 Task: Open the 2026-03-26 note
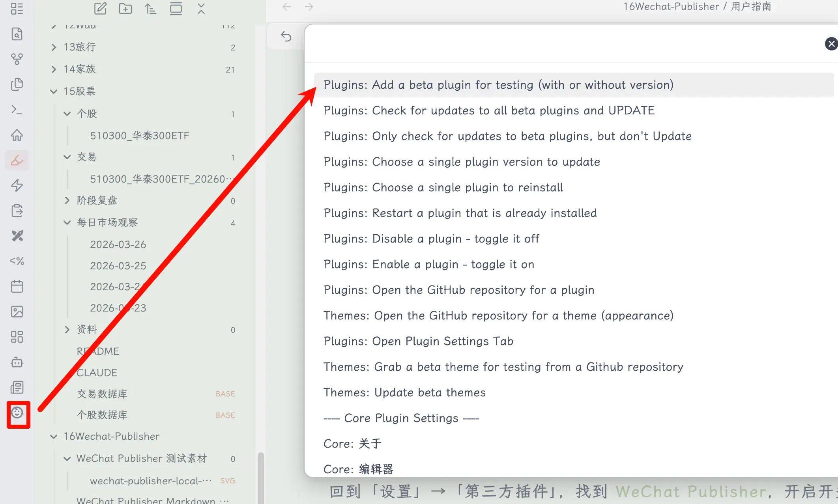(118, 245)
